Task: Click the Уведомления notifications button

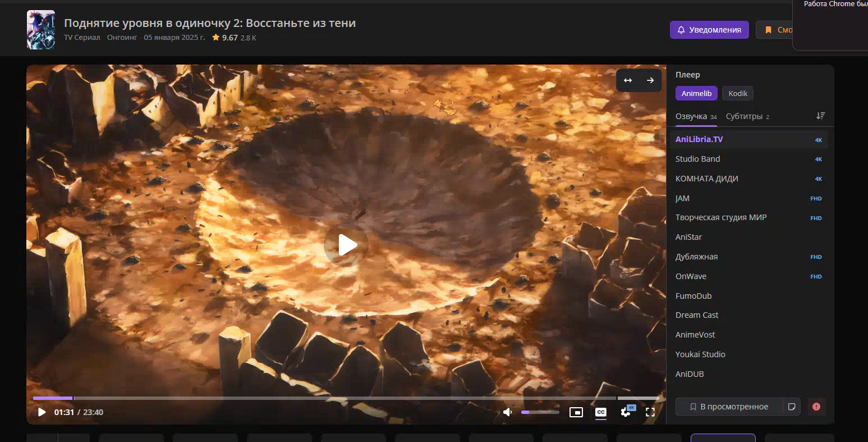Action: (709, 30)
